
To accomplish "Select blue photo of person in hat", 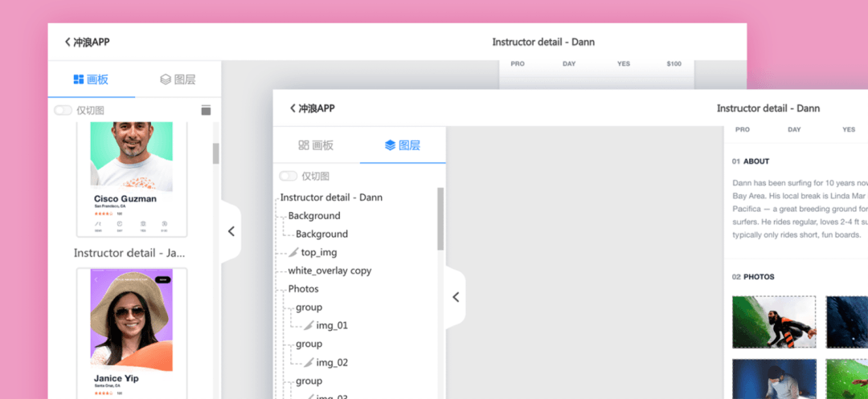I will tap(774, 379).
